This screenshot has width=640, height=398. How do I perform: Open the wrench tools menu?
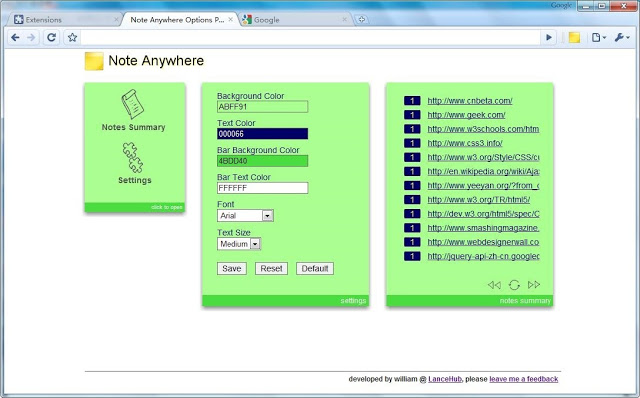point(622,38)
